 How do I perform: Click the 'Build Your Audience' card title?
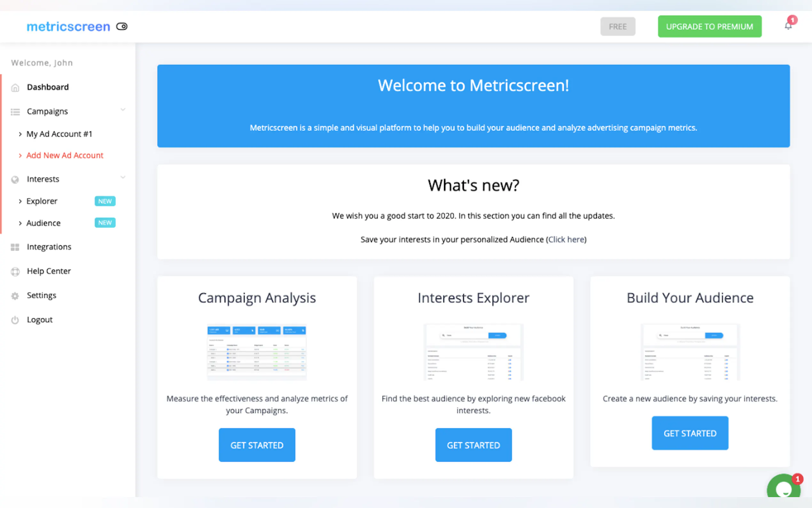[x=690, y=298]
